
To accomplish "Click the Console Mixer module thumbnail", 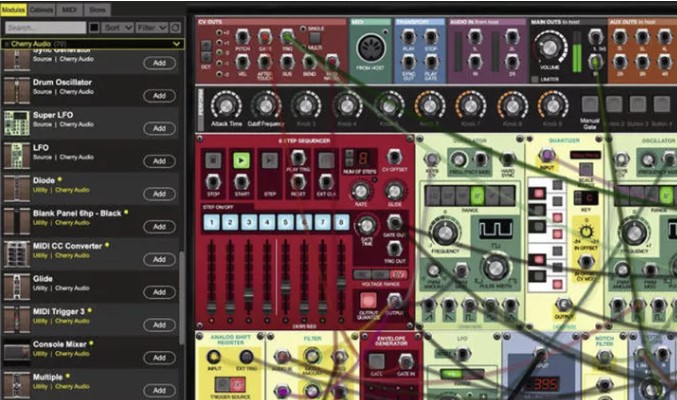I will 16,352.
